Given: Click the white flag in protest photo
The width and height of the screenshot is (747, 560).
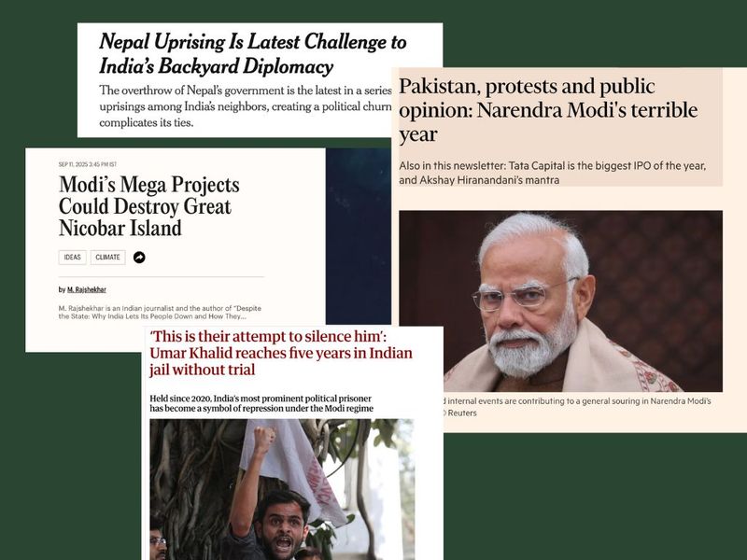Looking at the screenshot, I should point(291,469).
